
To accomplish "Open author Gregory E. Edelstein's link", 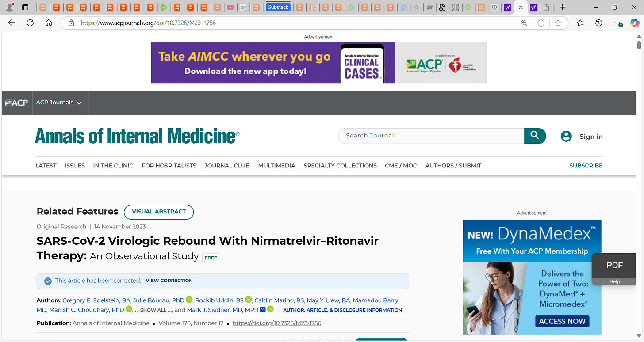I will [96, 300].
